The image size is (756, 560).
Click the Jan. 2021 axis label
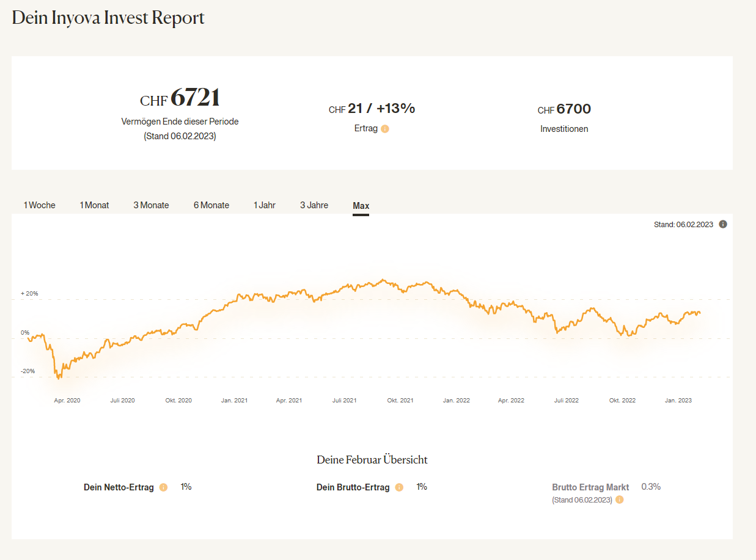tap(234, 401)
